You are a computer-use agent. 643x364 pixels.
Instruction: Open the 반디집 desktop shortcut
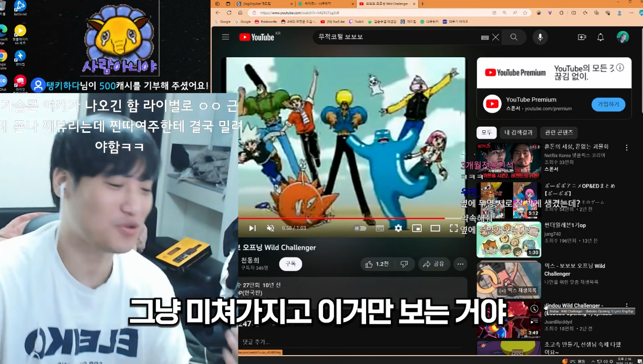(x=20, y=58)
